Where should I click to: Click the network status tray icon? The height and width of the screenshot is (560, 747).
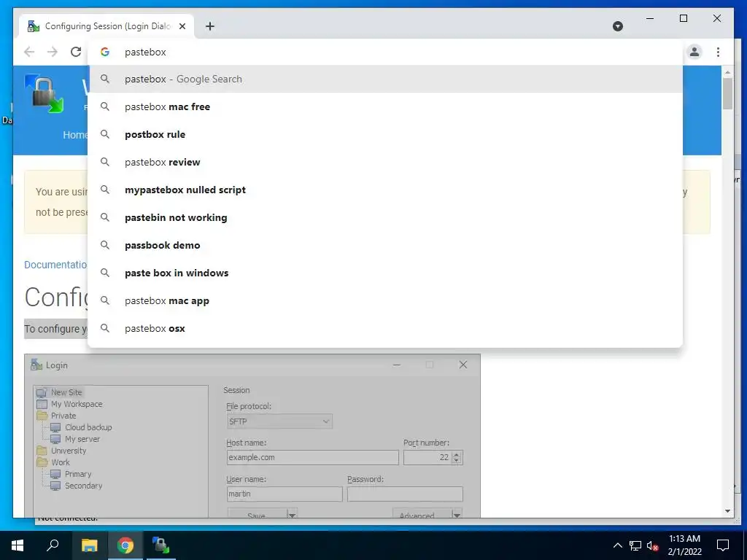pos(635,545)
